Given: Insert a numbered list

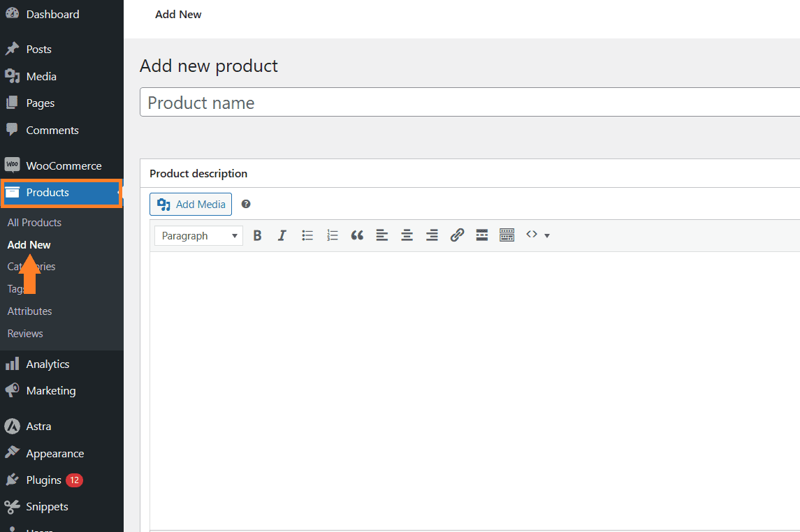Looking at the screenshot, I should point(332,235).
